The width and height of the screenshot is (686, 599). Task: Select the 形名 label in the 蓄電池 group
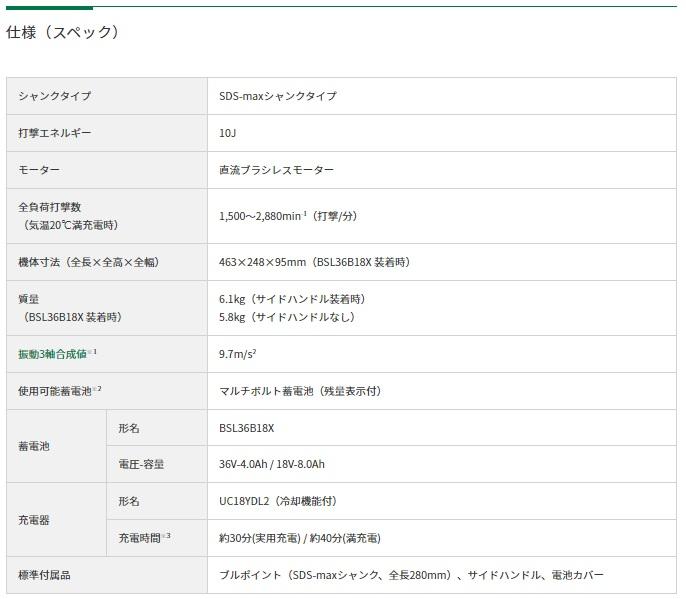click(x=129, y=428)
